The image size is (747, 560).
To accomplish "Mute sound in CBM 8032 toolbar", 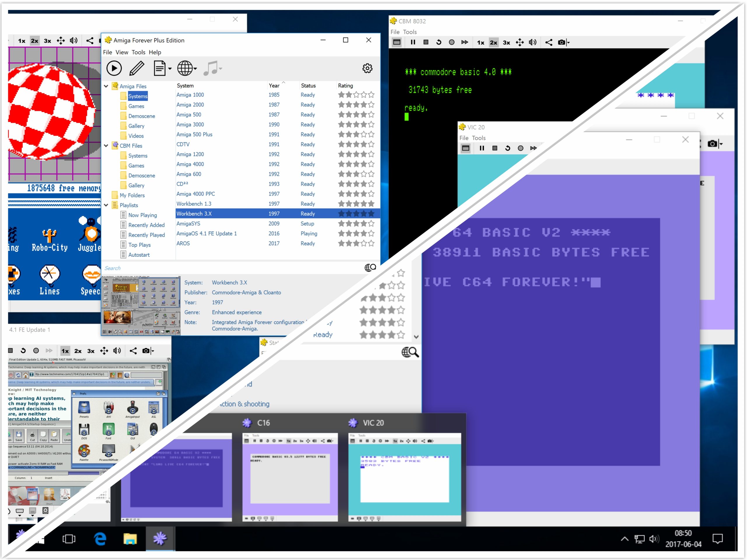I will (x=533, y=42).
